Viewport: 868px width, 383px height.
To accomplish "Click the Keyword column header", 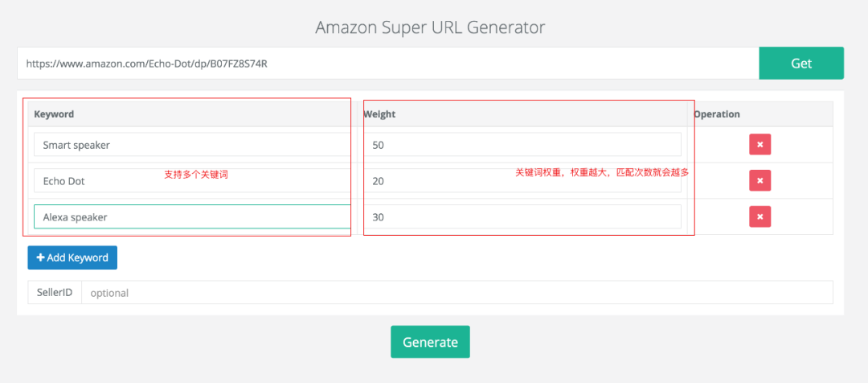I will [54, 114].
